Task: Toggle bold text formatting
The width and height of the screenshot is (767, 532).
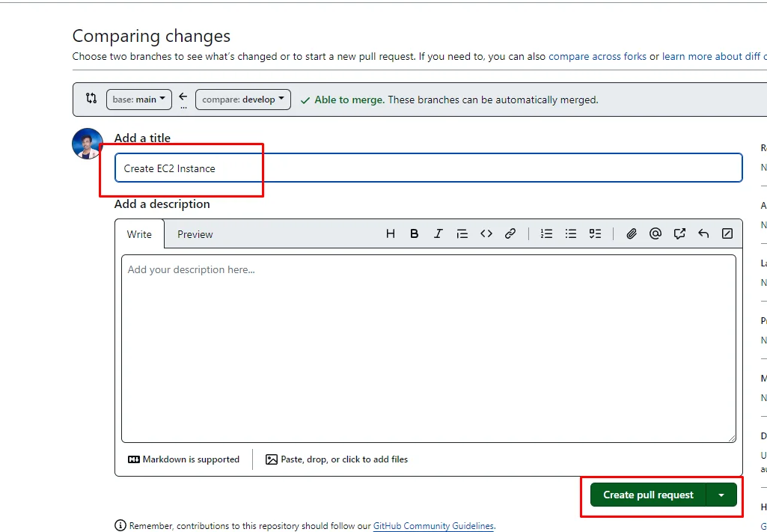Action: (414, 233)
